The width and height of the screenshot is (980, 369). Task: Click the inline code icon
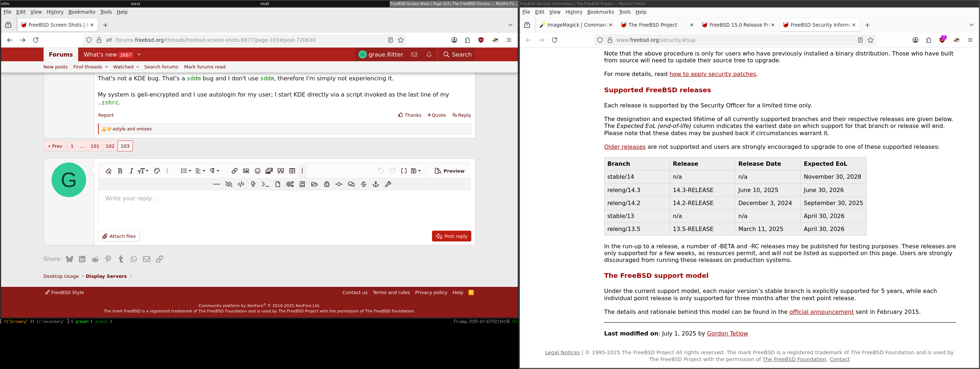[241, 184]
